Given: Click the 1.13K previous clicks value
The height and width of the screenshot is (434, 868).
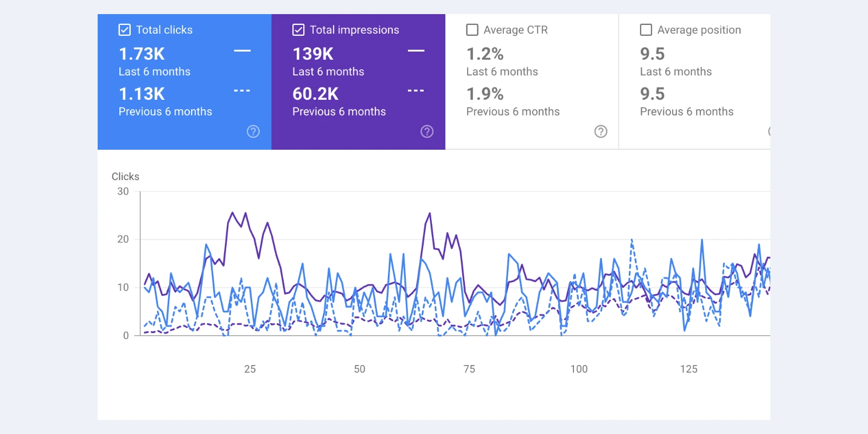Looking at the screenshot, I should tap(142, 94).
